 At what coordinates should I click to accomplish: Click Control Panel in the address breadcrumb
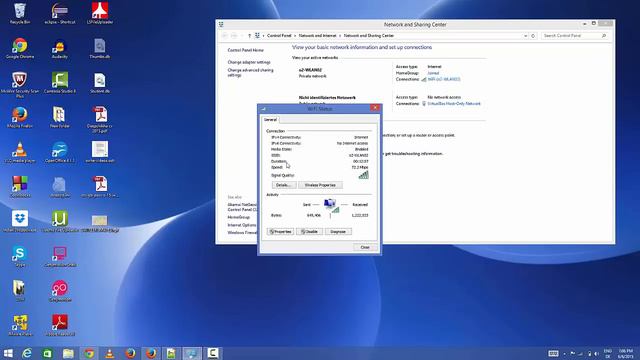point(279,36)
